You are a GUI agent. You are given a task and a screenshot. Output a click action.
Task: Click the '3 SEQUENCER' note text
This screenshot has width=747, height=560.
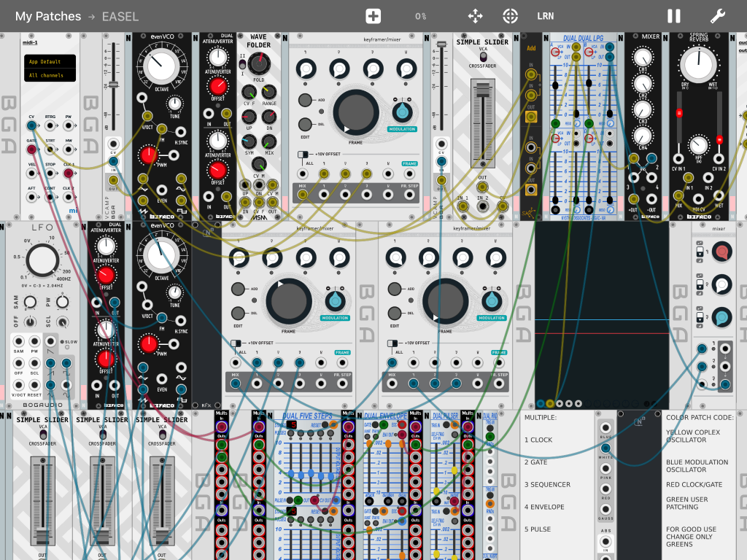point(547,484)
